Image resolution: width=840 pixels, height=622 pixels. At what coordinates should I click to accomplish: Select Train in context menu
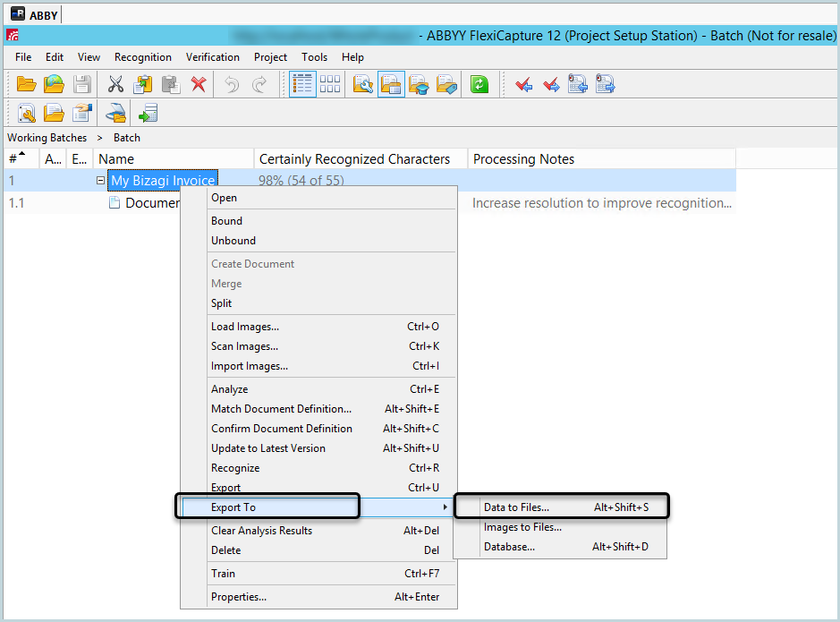(318, 574)
